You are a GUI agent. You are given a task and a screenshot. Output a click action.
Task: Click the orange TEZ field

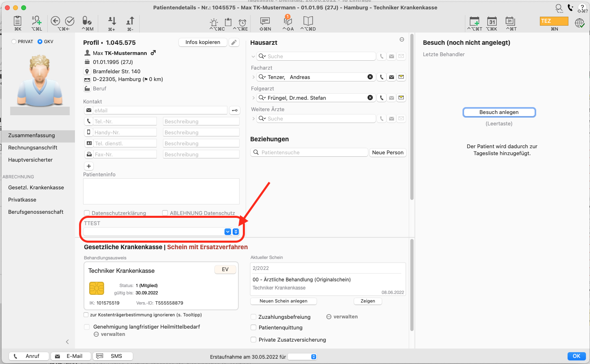coord(554,21)
